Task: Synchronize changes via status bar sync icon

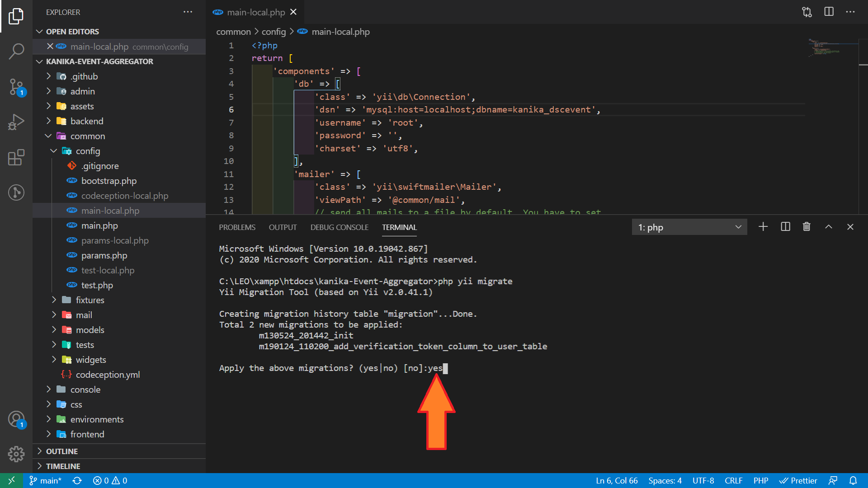Action: click(x=77, y=481)
